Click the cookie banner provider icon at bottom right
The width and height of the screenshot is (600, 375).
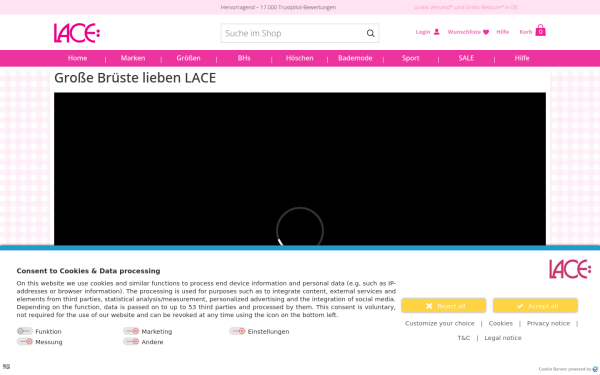tap(595, 369)
